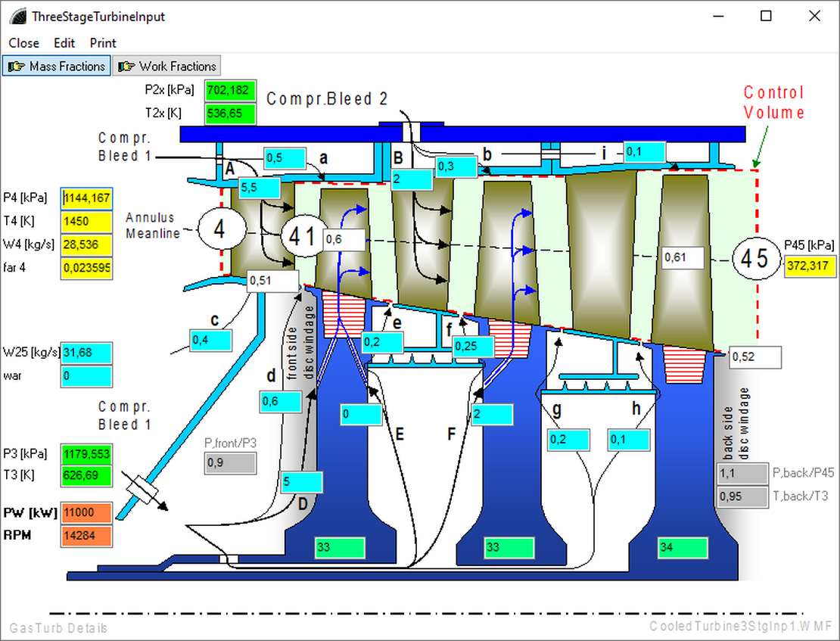Screen dimensions: 840x641
Task: Click the pointing hand icon on Mass Fractions
Action: click(x=17, y=67)
